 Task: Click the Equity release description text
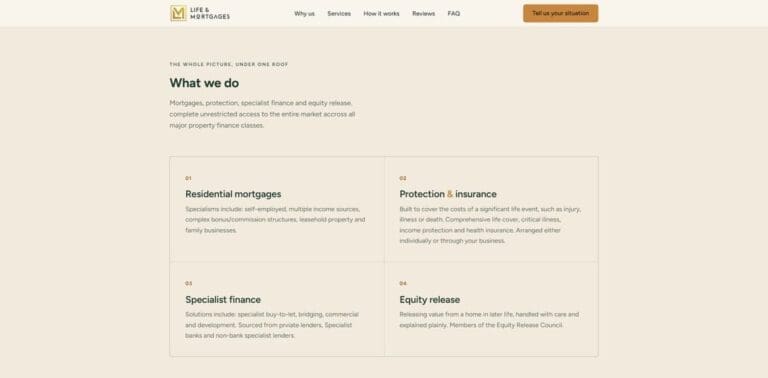[x=489, y=320]
